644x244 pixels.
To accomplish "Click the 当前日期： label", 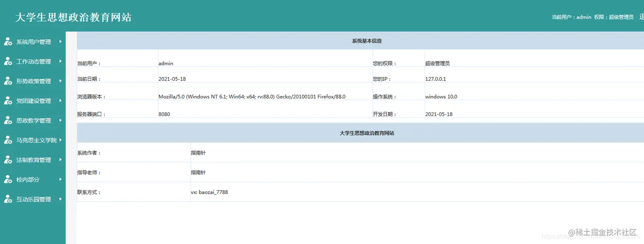I will [89, 79].
